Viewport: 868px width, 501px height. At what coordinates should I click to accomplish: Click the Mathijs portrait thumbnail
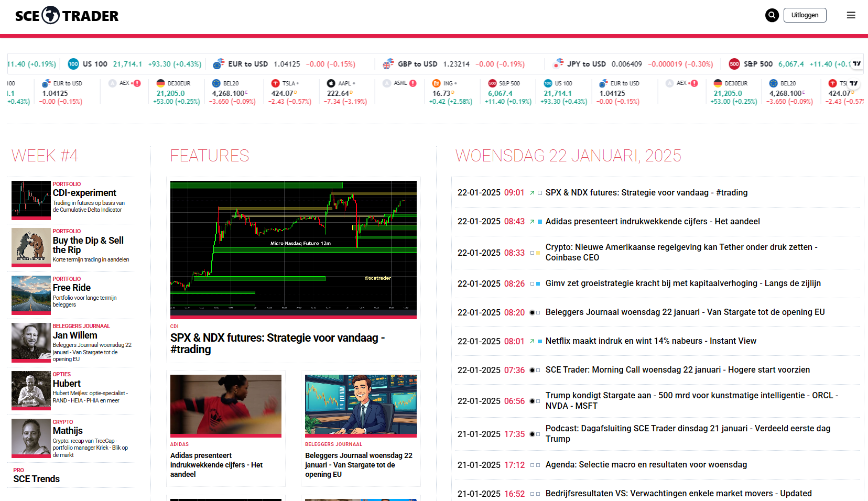click(31, 438)
